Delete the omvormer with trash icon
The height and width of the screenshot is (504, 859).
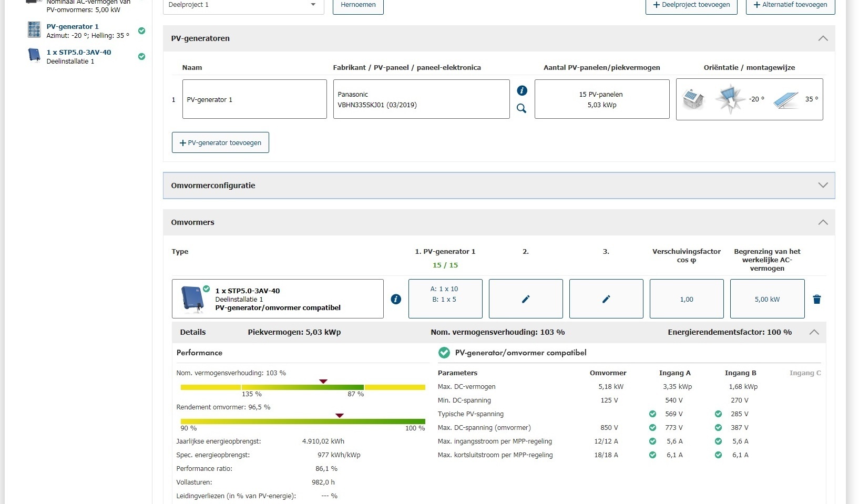pyautogui.click(x=816, y=299)
